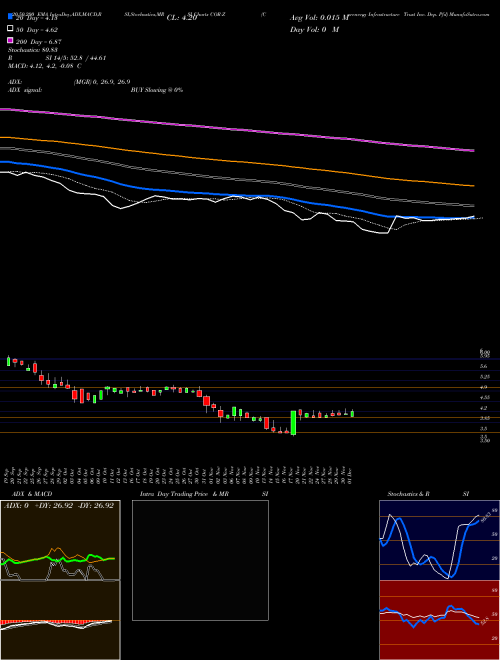The width and height of the screenshot is (500, 660).
Task: Click the 'BUY Slowing @ 0%' ADX signal text
Action: [x=157, y=90]
